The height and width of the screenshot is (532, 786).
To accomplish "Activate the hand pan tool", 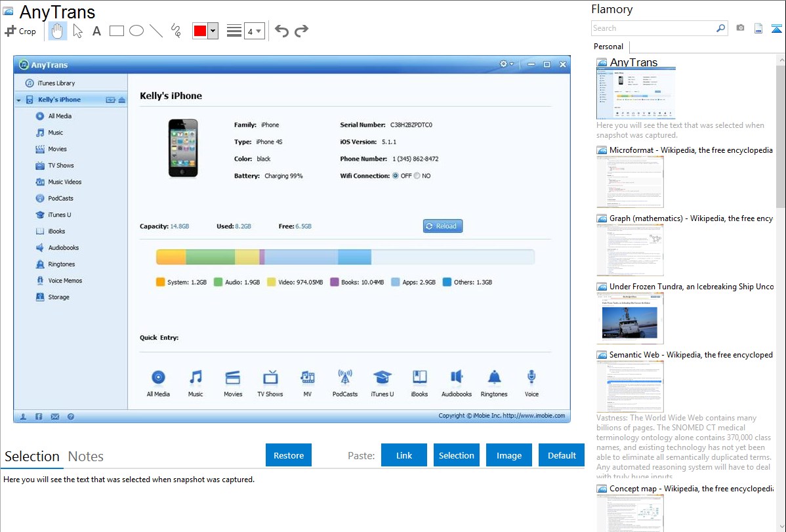I will (x=57, y=31).
